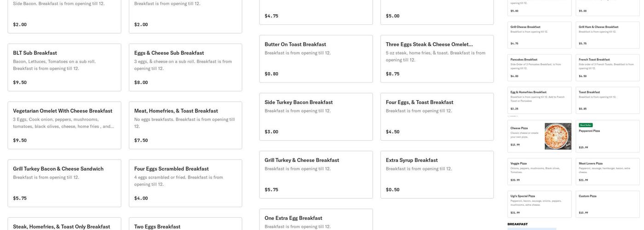
Task: Select Grill Turkey Bacon & Cheese Sandwich
Action: click(x=64, y=183)
